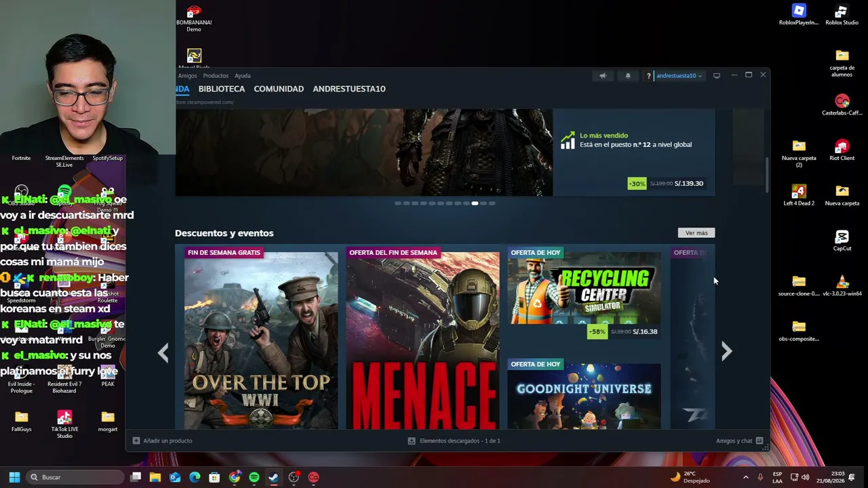Open Amigos y chat panel
The height and width of the screenshot is (488, 868).
(739, 441)
